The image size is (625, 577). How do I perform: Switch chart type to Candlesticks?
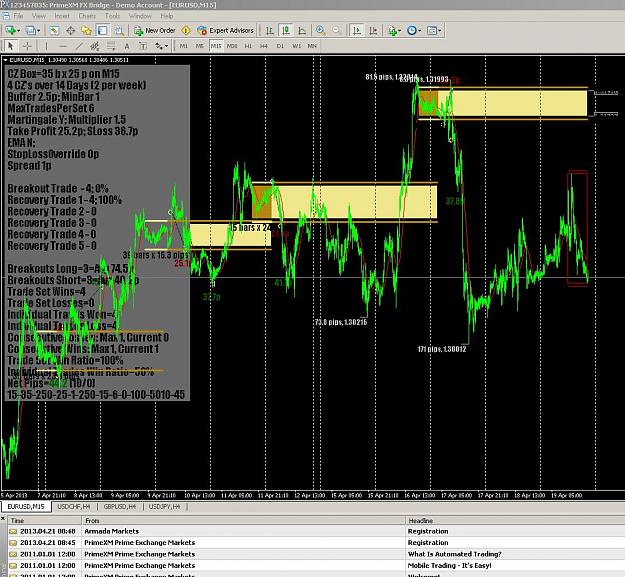[285, 31]
